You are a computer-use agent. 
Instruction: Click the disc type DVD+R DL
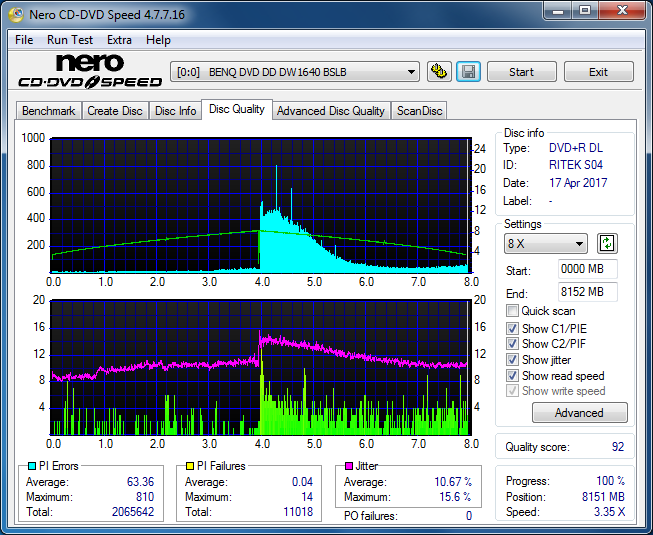576,148
